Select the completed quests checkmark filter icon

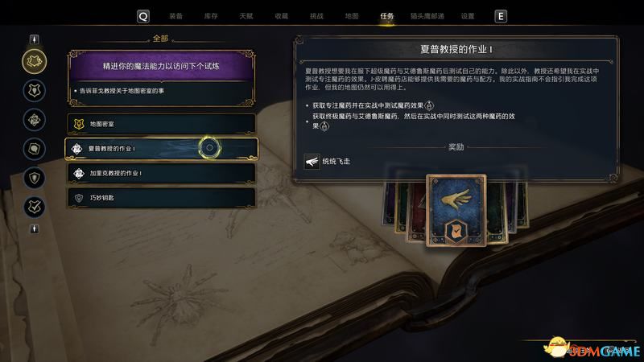pyautogui.click(x=34, y=207)
